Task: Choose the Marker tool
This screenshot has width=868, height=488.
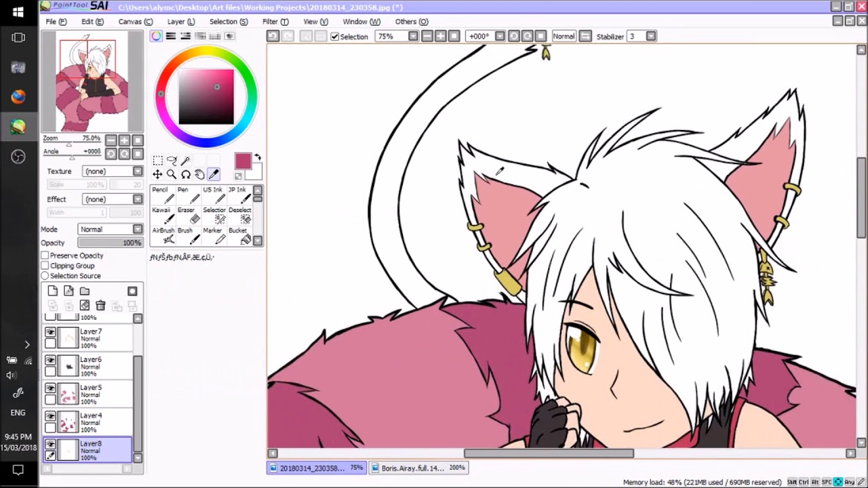Action: click(x=214, y=235)
